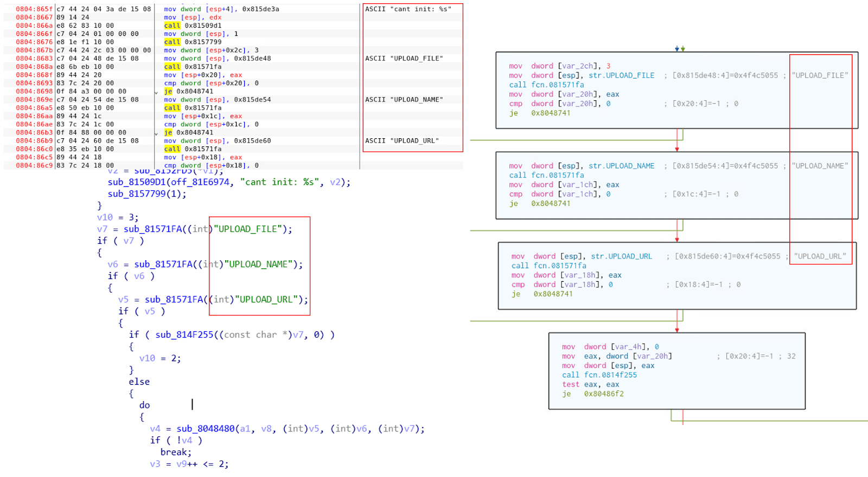The width and height of the screenshot is (868, 477).
Task: Click the quoted "UPLOAD_FILE" comment in graph view
Action: (x=820, y=75)
